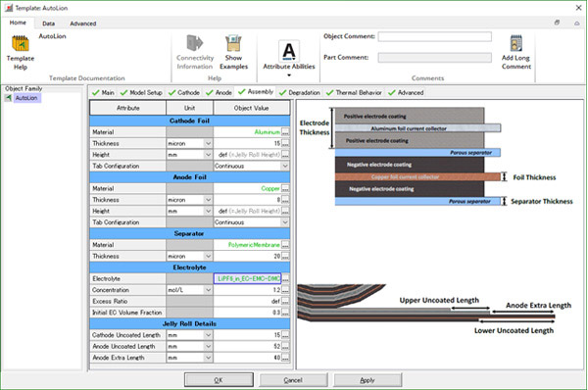Open the Model Setup tab
The width and height of the screenshot is (588, 390).
[x=141, y=92]
